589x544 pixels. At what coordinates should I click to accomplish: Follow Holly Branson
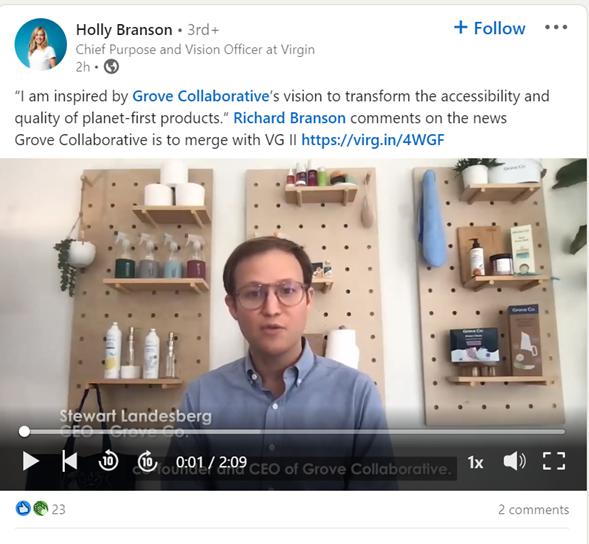(489, 28)
